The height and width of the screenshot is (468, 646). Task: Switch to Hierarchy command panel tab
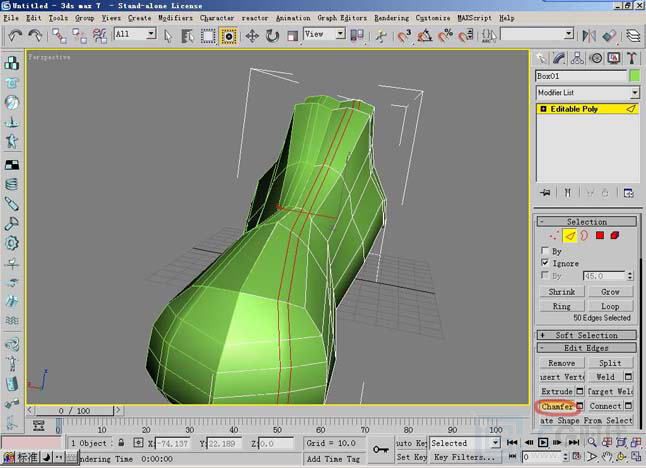click(577, 58)
